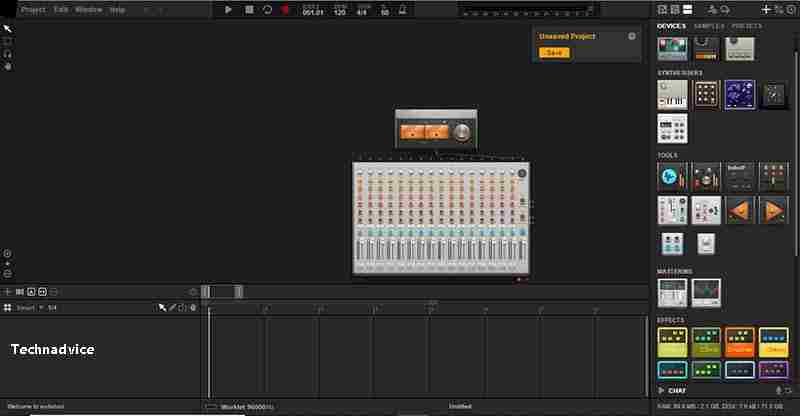This screenshot has width=800, height=416.
Task: Select the split horizontal layout icon
Action: tap(688, 10)
